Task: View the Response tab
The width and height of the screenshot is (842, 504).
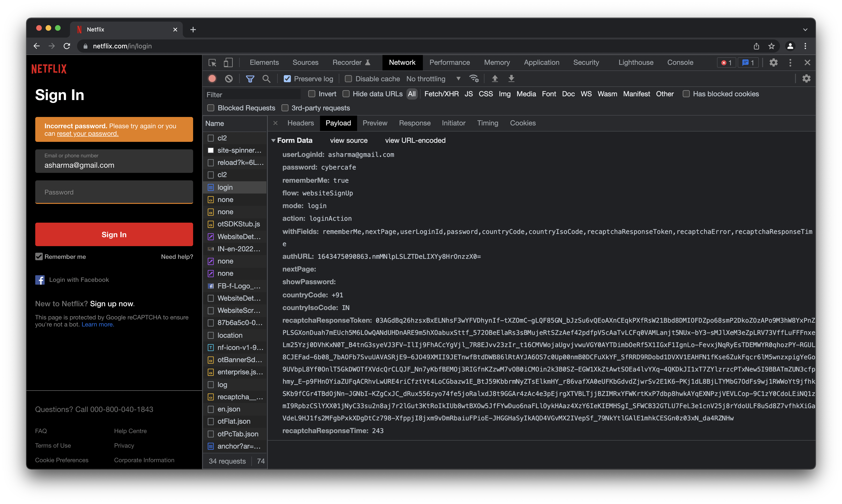Action: pos(415,123)
